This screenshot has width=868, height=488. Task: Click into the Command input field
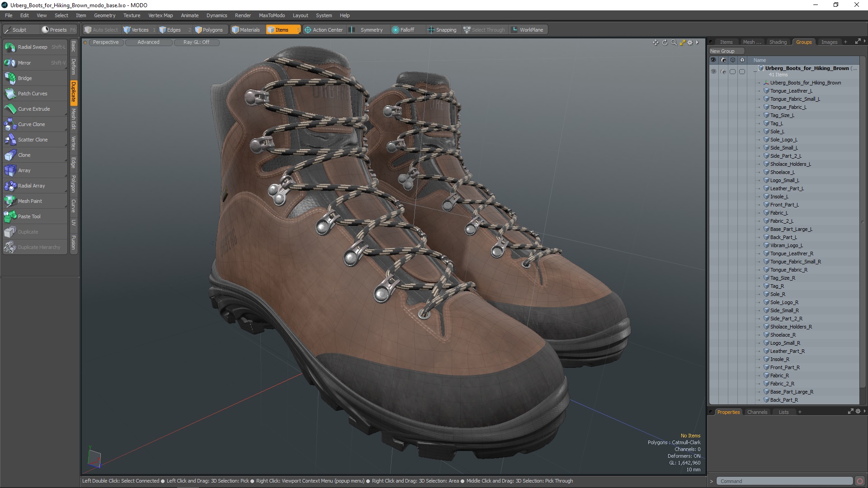pyautogui.click(x=784, y=481)
